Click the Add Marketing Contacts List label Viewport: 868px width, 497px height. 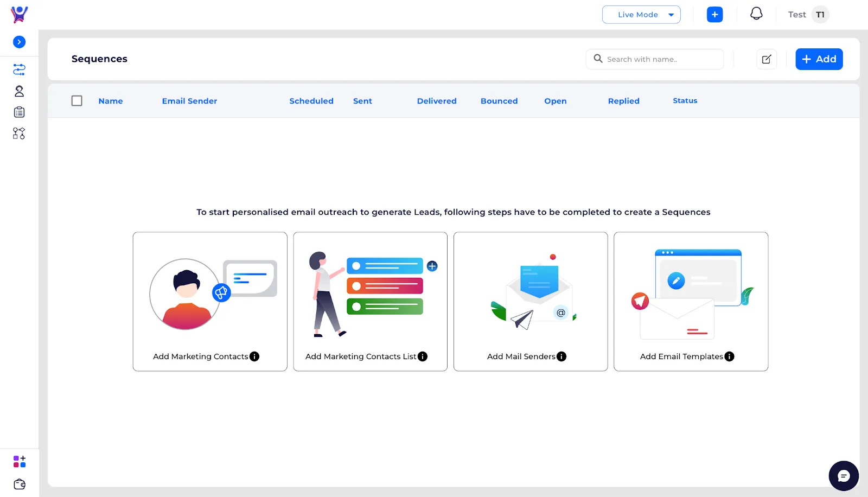click(361, 356)
